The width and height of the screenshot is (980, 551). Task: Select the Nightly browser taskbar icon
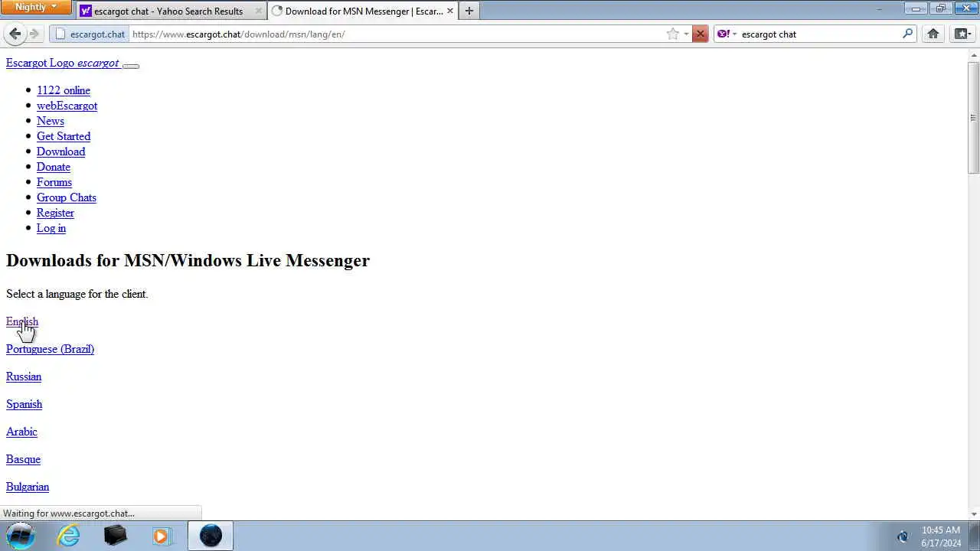coord(211,536)
